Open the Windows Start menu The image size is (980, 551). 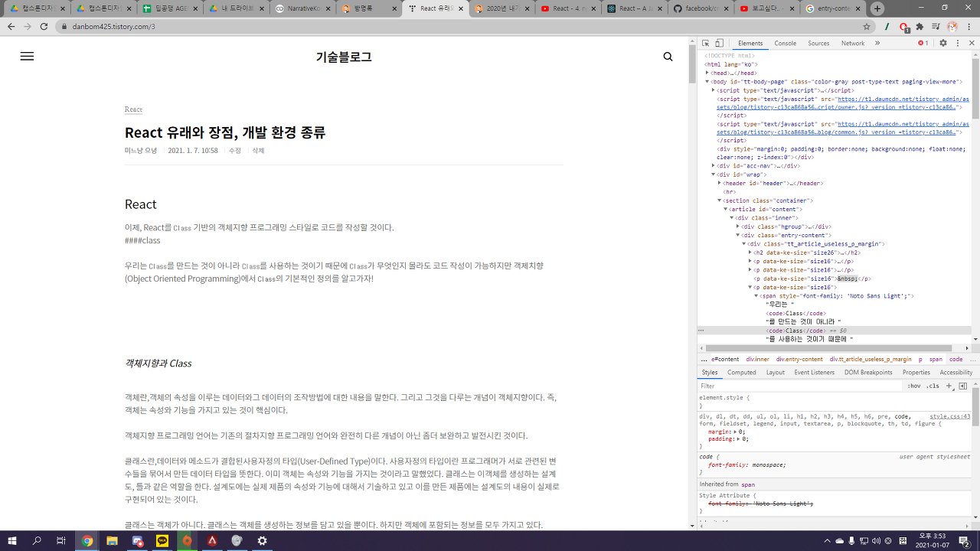tap(12, 541)
